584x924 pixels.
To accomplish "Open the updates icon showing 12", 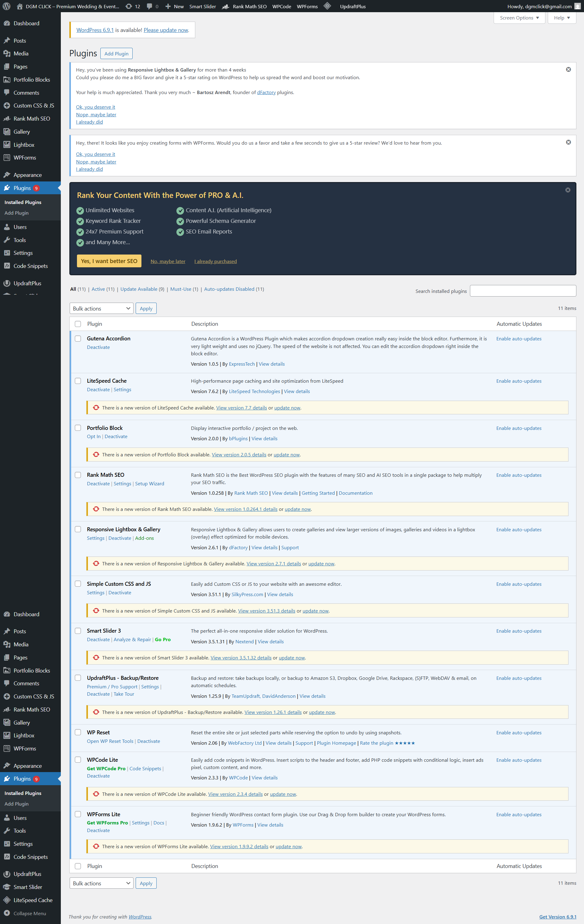I will pos(129,6).
